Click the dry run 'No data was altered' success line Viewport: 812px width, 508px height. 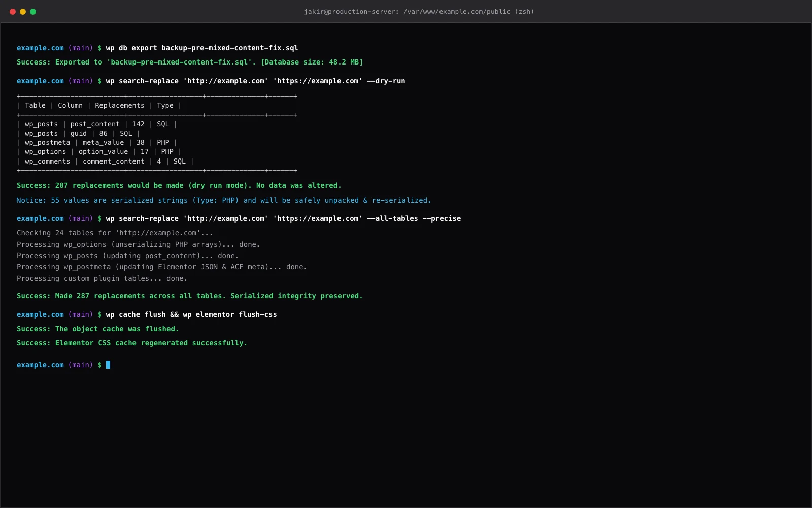(x=179, y=185)
